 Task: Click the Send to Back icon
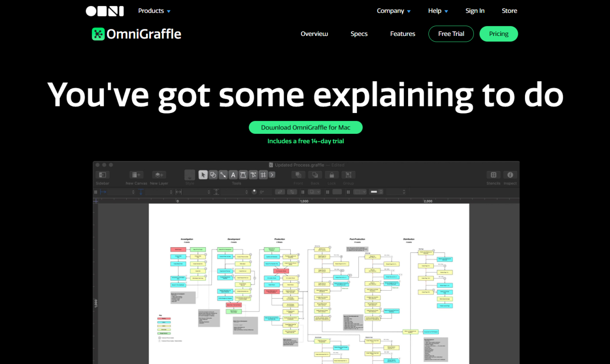point(315,175)
